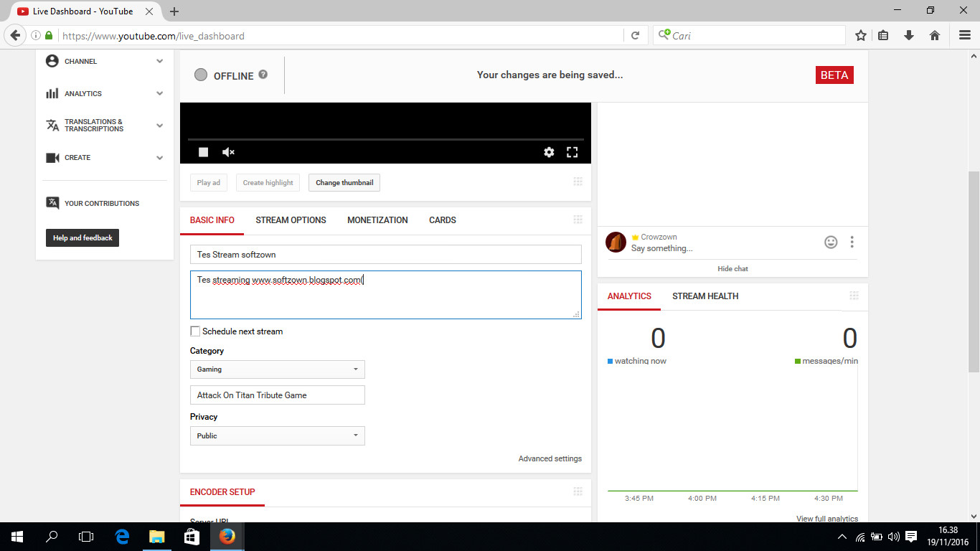Switch to the Basic Info tab
Viewport: 980px width, 551px height.
212,220
